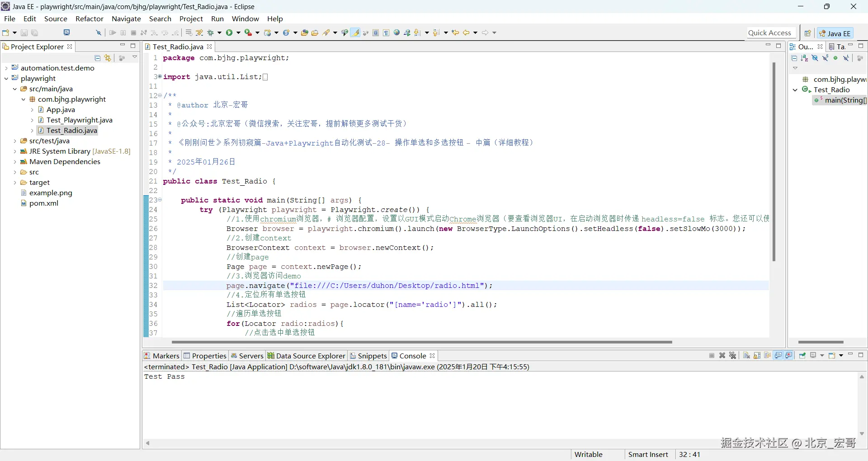Select example.png file
This screenshot has width=868, height=461.
pyautogui.click(x=51, y=193)
